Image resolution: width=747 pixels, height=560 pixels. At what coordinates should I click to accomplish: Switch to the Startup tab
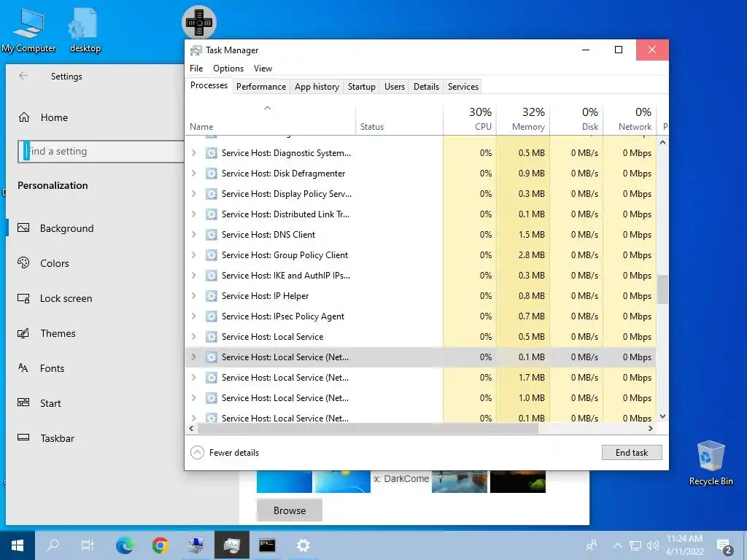click(x=362, y=87)
